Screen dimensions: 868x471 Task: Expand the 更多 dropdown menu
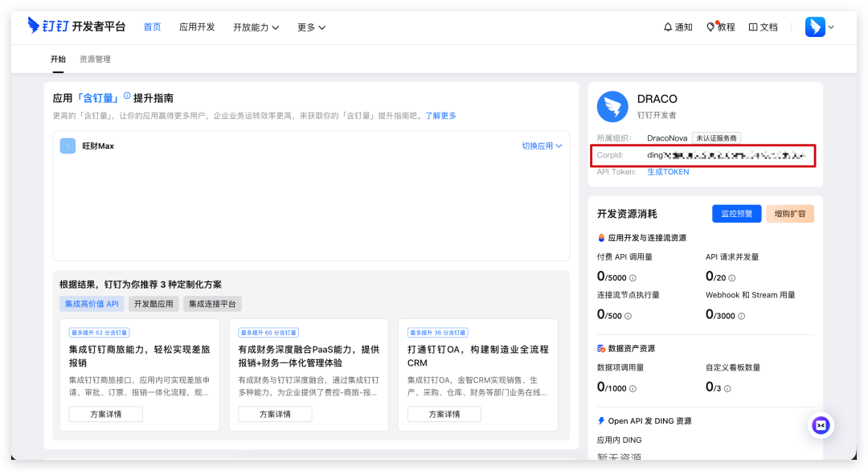[x=311, y=27]
